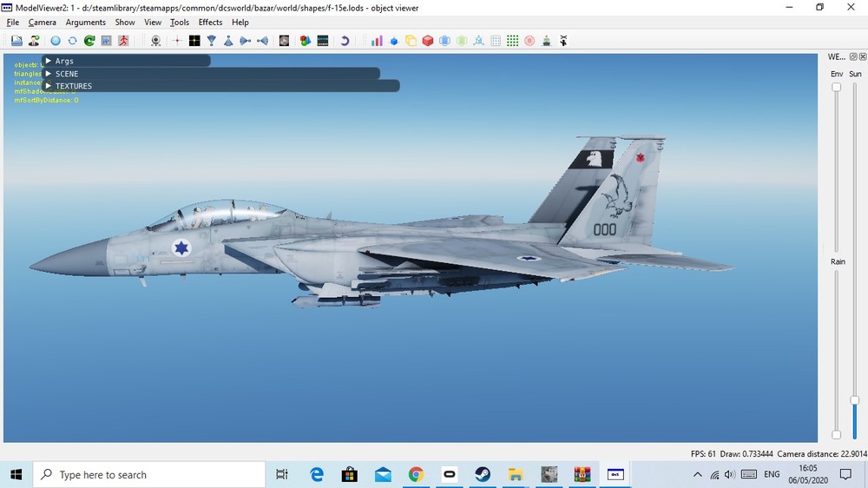The height and width of the screenshot is (488, 868).
Task: Close the weather side panel
Action: click(x=863, y=56)
